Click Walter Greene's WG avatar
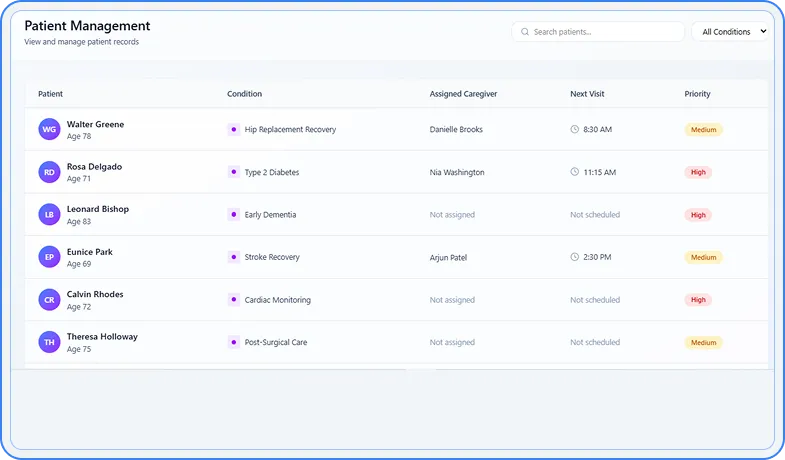The image size is (785, 460). pos(49,130)
